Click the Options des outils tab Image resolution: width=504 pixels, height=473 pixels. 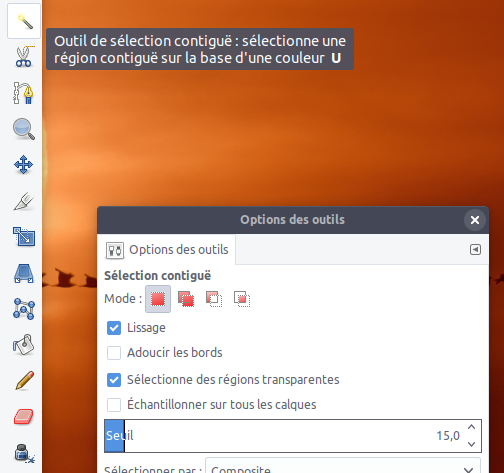[167, 250]
